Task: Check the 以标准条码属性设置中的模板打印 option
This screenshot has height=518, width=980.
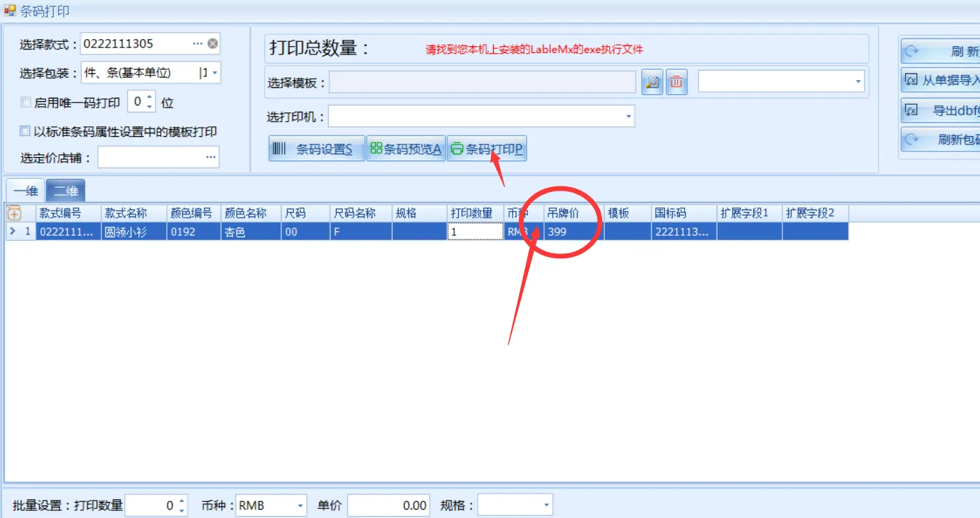Action: point(26,131)
